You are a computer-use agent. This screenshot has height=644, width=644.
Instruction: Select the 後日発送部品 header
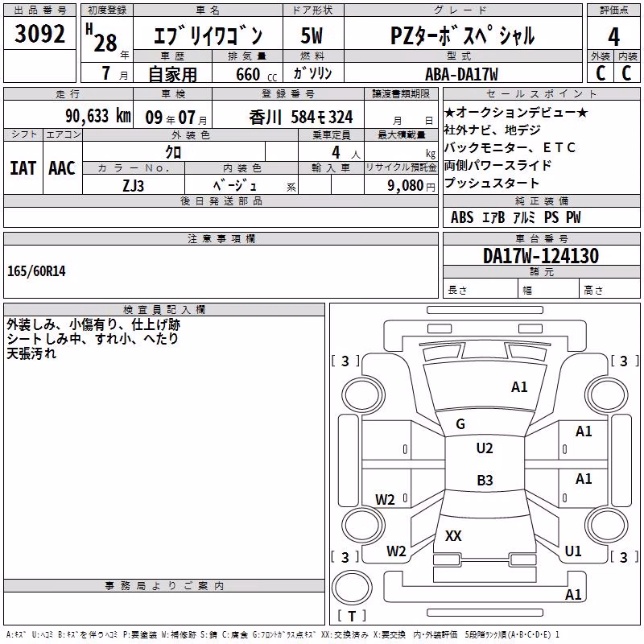[221, 200]
